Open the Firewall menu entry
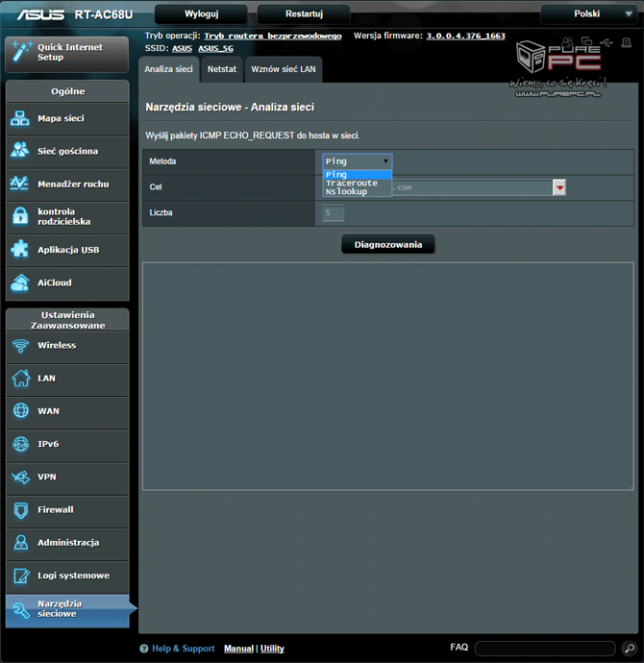 [67, 510]
